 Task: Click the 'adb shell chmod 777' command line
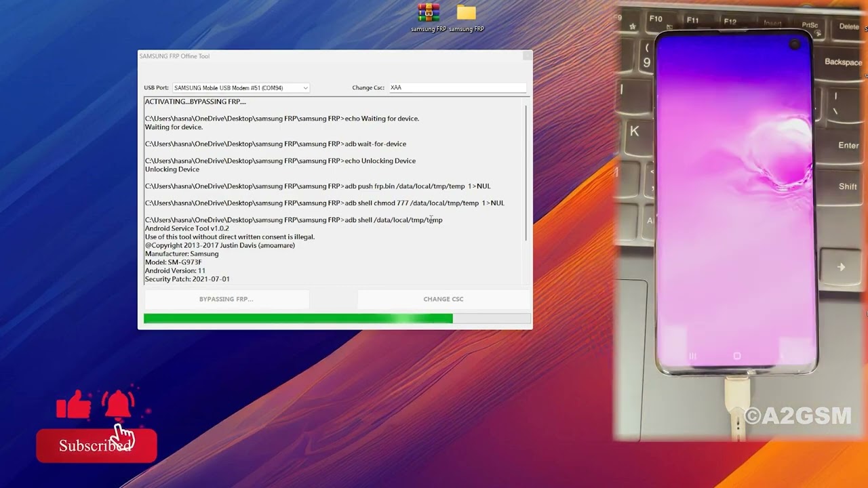tap(324, 203)
